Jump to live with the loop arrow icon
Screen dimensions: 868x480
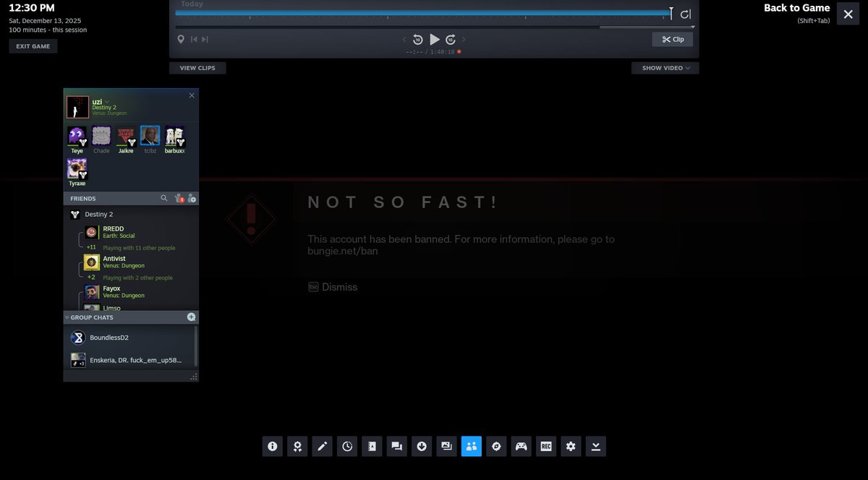click(686, 14)
